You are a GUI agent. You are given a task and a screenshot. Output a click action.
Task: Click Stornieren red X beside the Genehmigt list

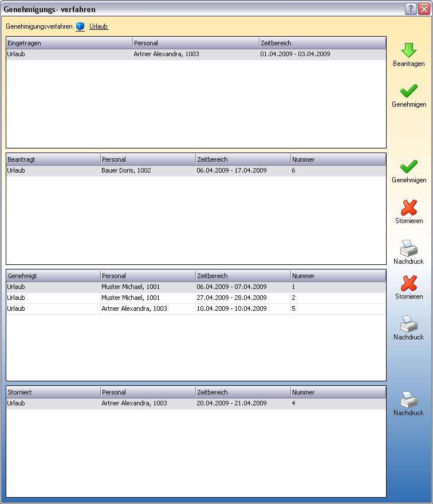coord(408,284)
